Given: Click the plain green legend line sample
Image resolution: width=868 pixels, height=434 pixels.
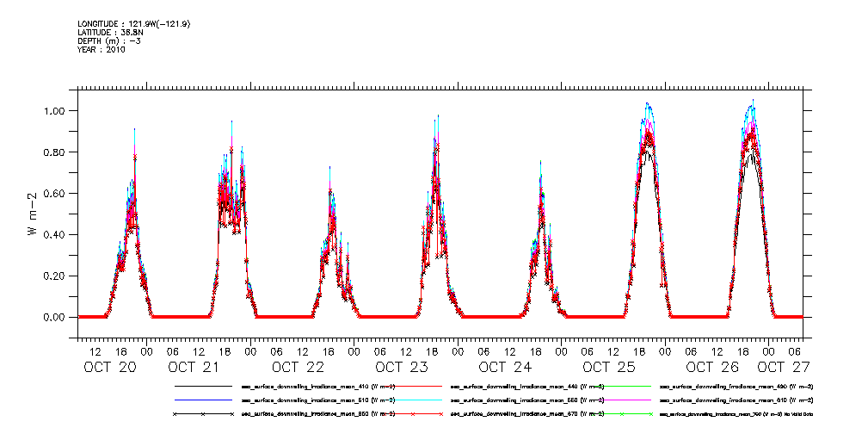Looking at the screenshot, I should 621,386.
